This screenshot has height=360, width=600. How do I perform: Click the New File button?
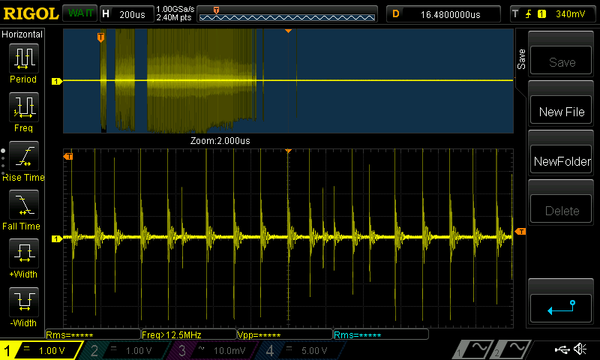(x=561, y=110)
